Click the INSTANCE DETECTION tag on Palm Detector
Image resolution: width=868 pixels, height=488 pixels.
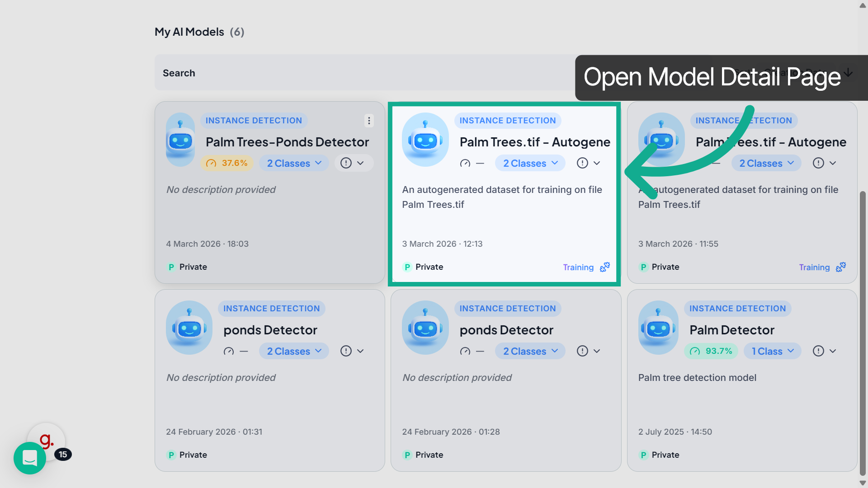(738, 309)
